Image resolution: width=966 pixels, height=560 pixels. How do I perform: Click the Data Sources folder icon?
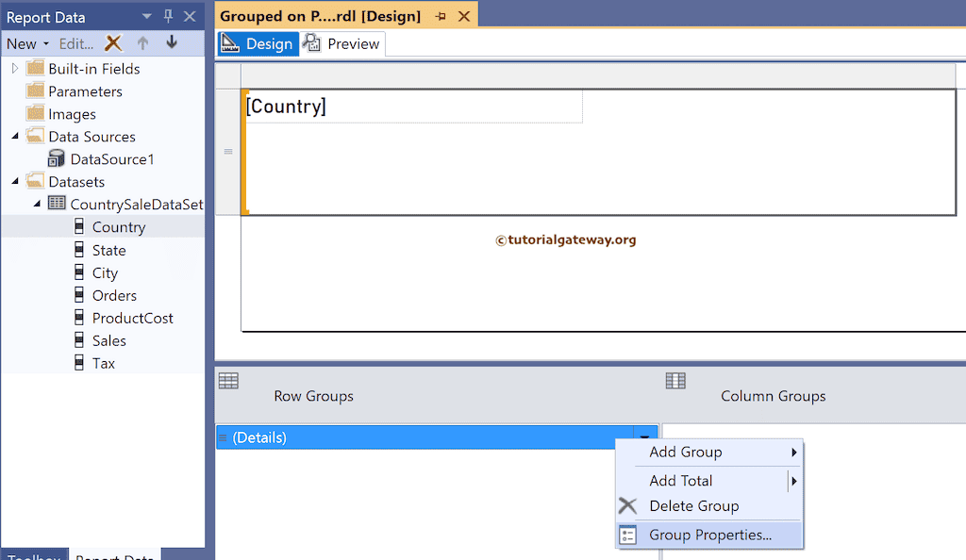click(35, 136)
